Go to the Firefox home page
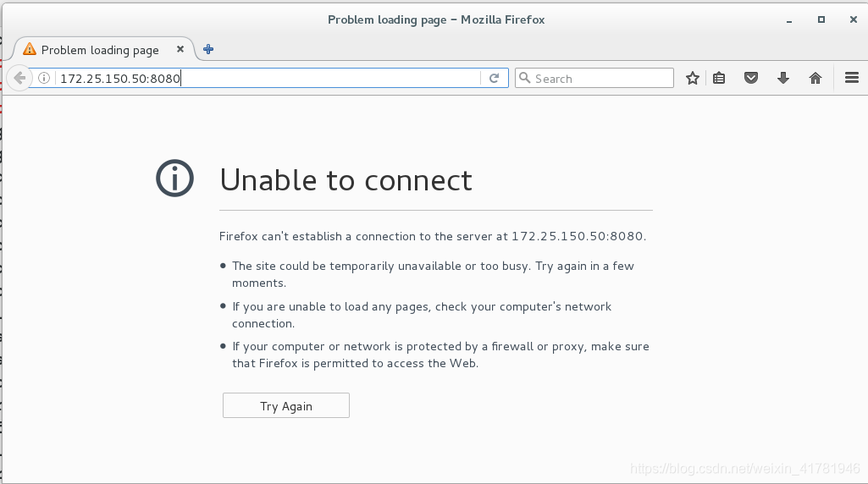The height and width of the screenshot is (484, 868). pyautogui.click(x=815, y=78)
